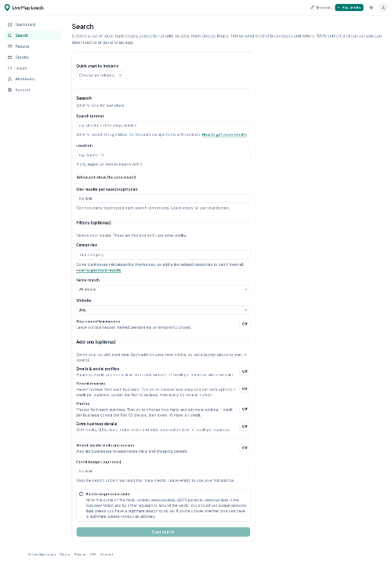
Task: Toggle Emails & social profiles add-on
Action: point(245,372)
